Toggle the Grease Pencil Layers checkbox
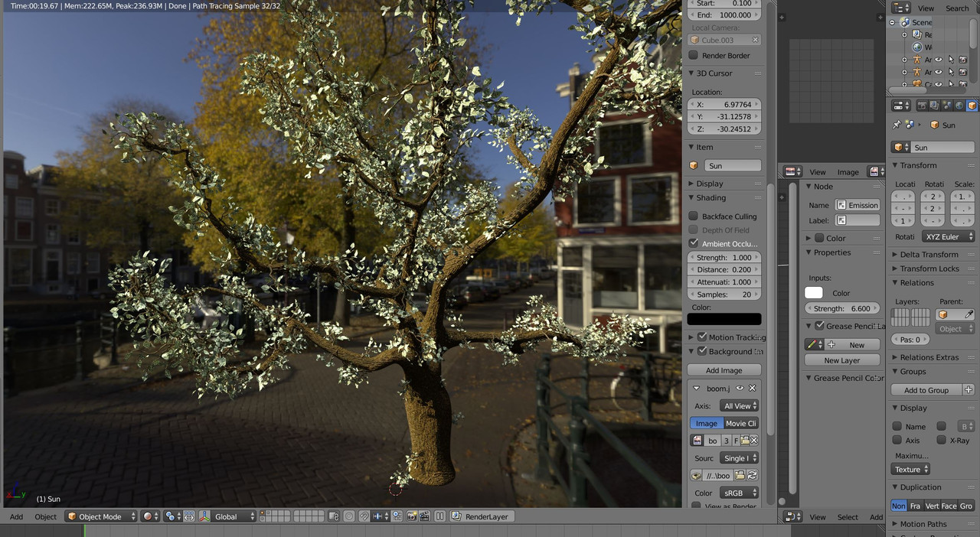This screenshot has width=980, height=537. (x=819, y=326)
